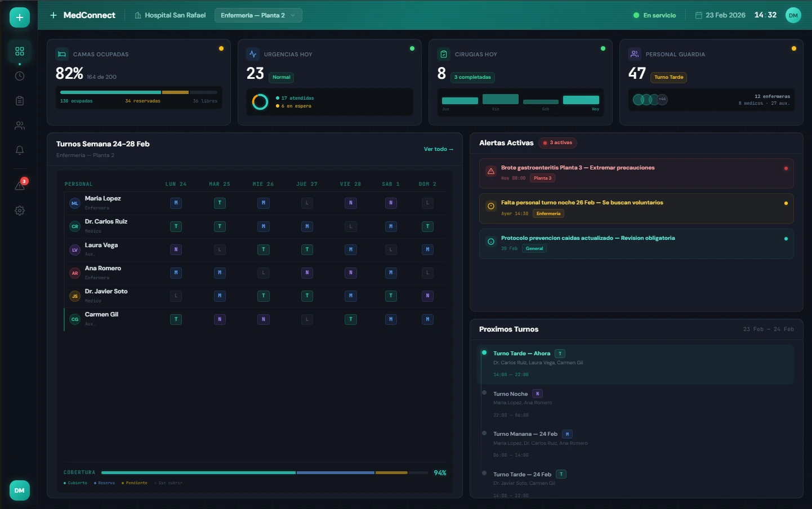The width and height of the screenshot is (812, 509).
Task: Open the notifications bell in the sidebar
Action: 20,150
